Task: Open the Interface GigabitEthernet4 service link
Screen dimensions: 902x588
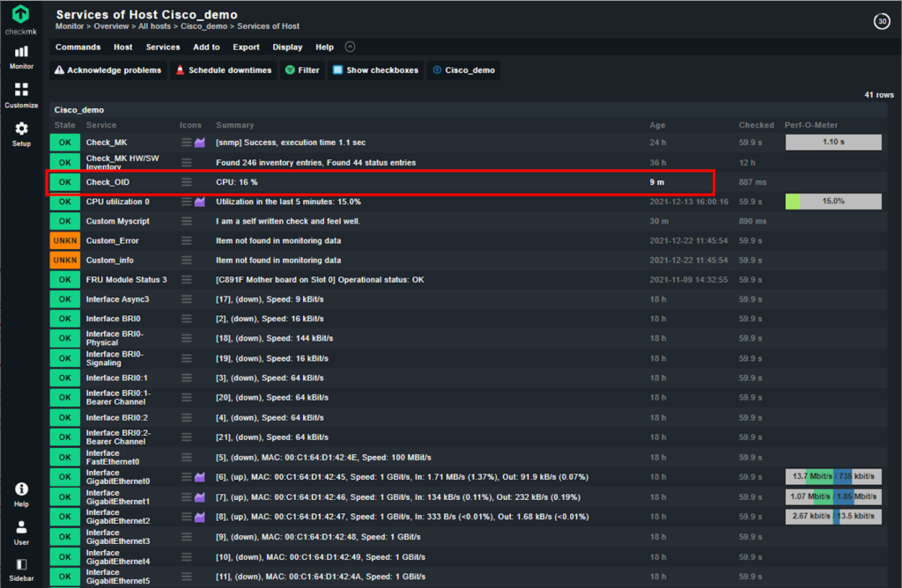Action: coord(117,557)
